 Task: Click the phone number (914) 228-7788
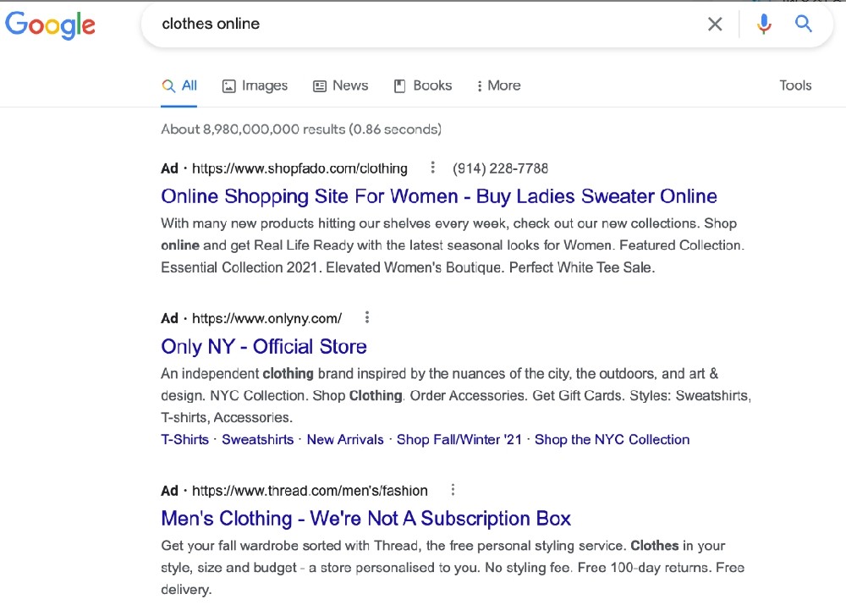500,168
